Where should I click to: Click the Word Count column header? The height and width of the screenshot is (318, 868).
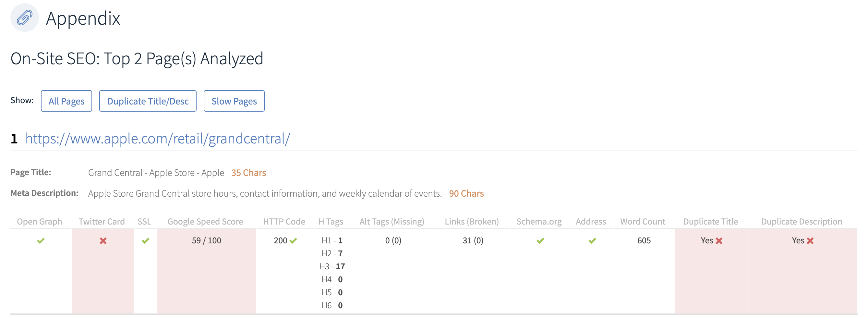pos(643,222)
